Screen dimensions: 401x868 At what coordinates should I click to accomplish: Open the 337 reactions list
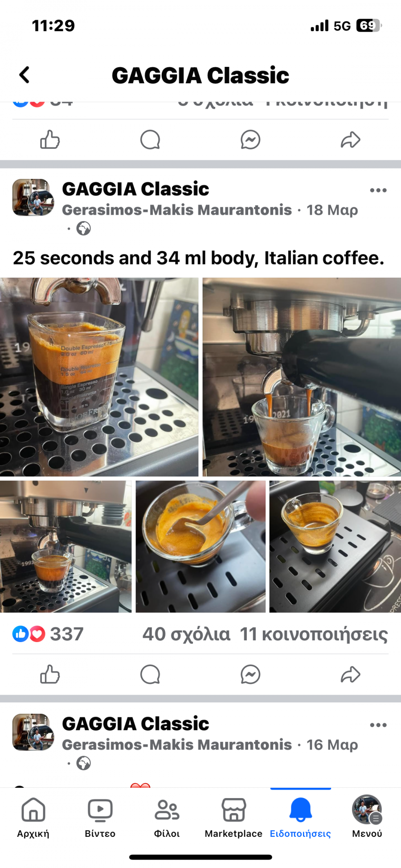click(x=48, y=634)
